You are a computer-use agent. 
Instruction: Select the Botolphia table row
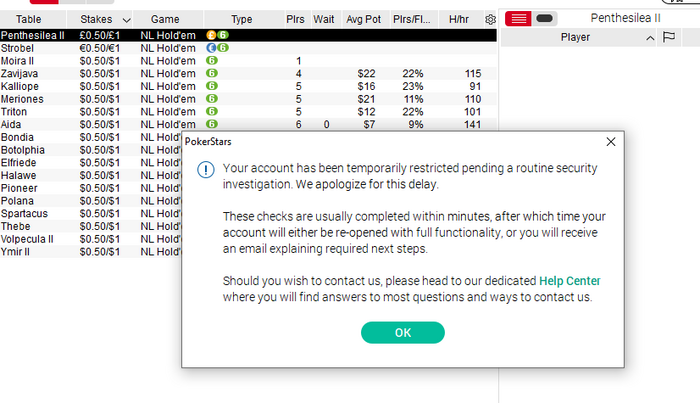(x=91, y=150)
